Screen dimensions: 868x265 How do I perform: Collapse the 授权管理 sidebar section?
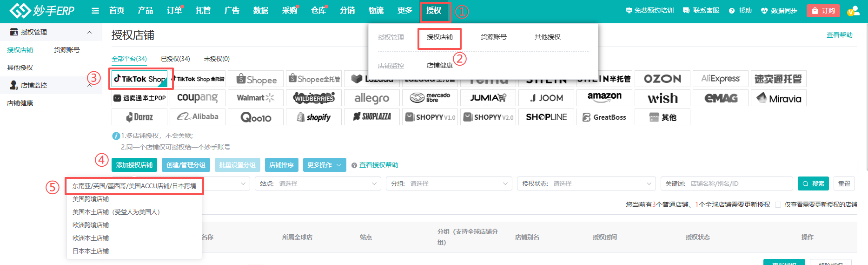[89, 32]
